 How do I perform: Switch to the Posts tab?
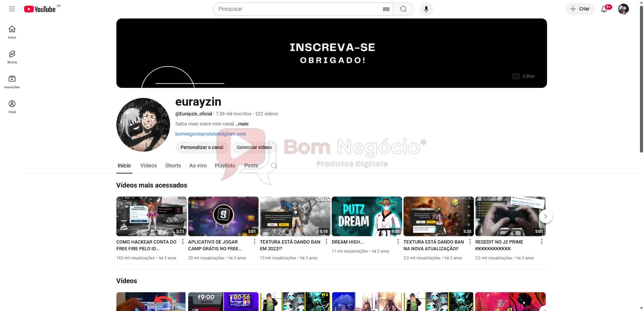point(251,166)
